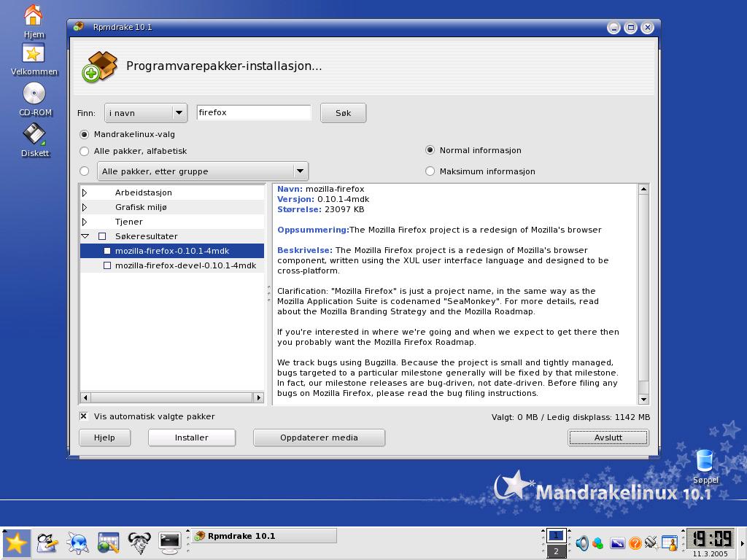Select the Mandrakelinux-valg radio button
Viewport: 747px width, 560px height.
click(x=85, y=134)
